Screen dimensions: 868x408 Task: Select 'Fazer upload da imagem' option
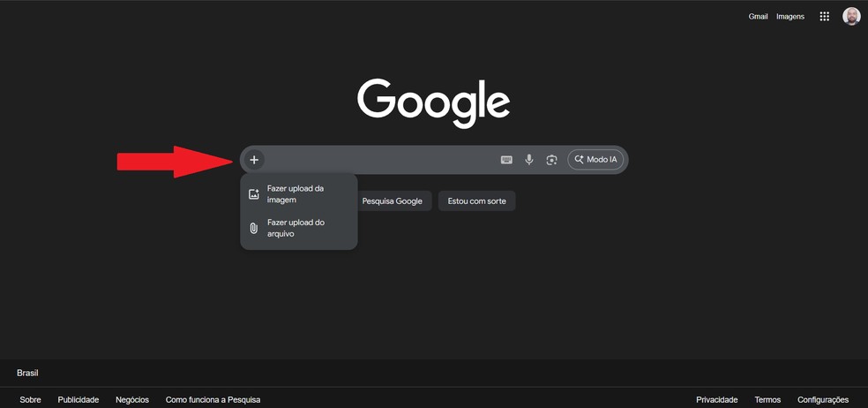[299, 194]
